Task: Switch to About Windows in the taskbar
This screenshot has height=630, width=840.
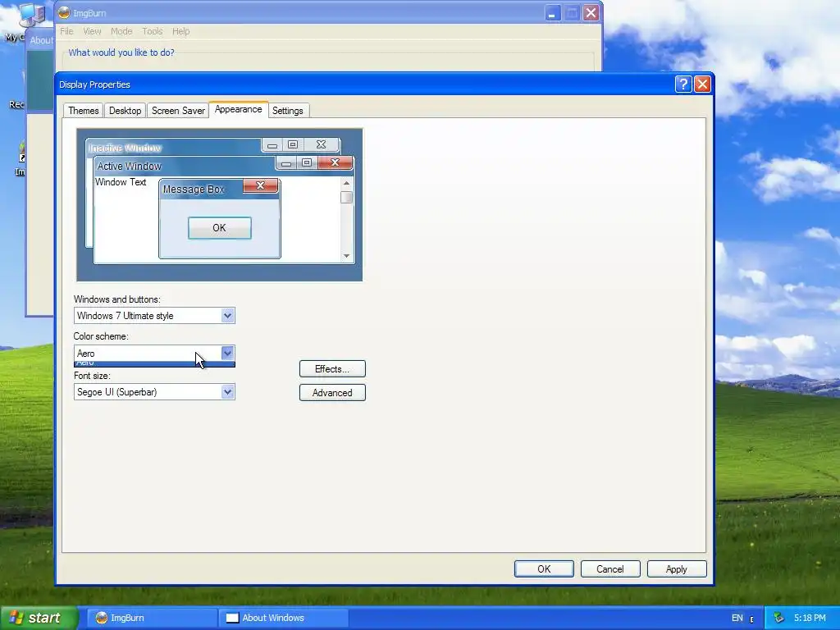Action: click(284, 618)
